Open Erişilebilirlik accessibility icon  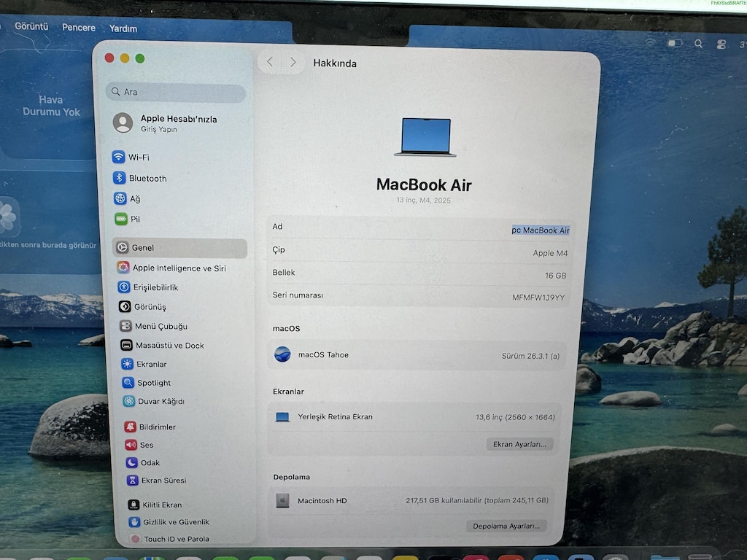click(124, 287)
